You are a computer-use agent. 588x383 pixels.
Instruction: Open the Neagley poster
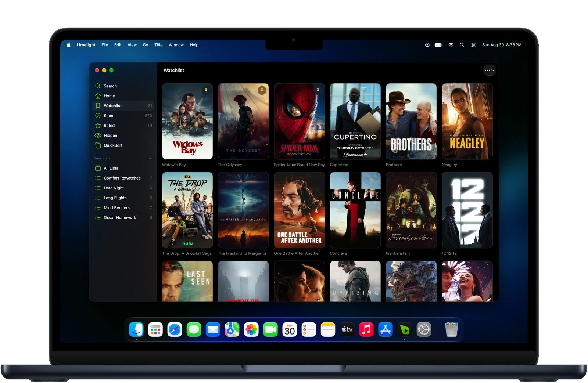point(467,121)
